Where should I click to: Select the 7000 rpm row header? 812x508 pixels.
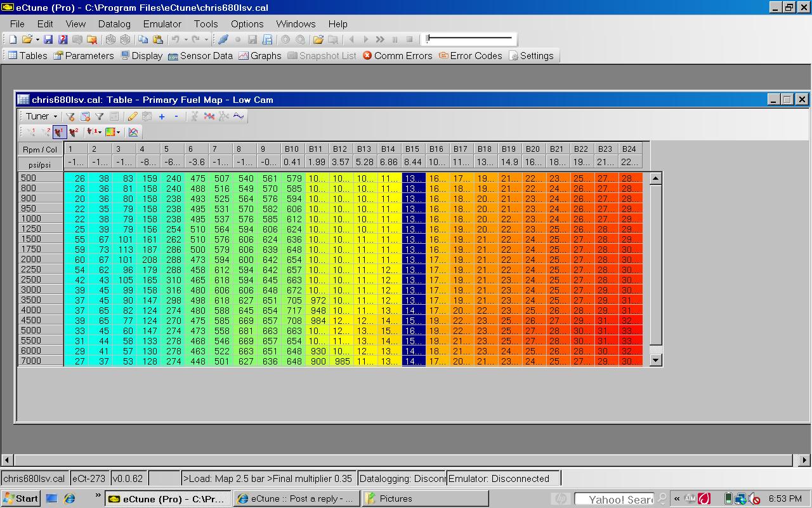coord(41,361)
